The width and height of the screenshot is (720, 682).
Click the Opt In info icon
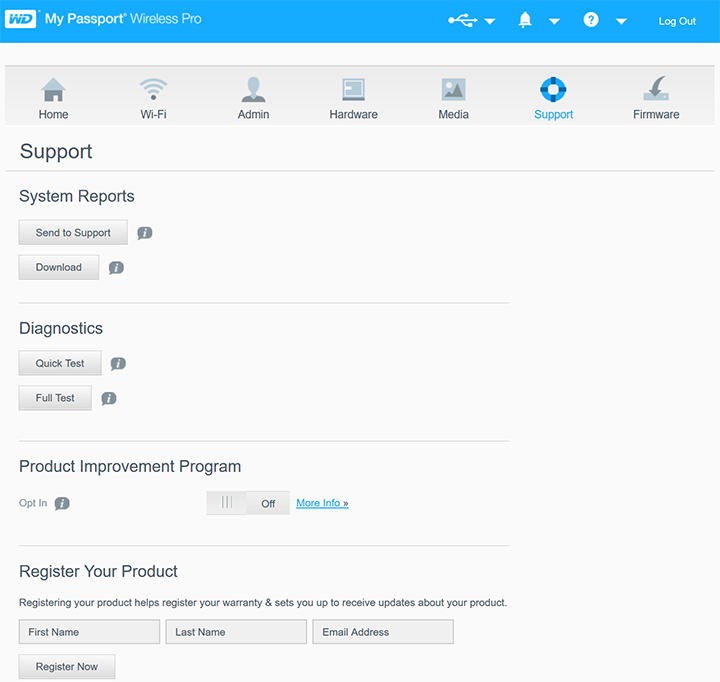(x=62, y=504)
